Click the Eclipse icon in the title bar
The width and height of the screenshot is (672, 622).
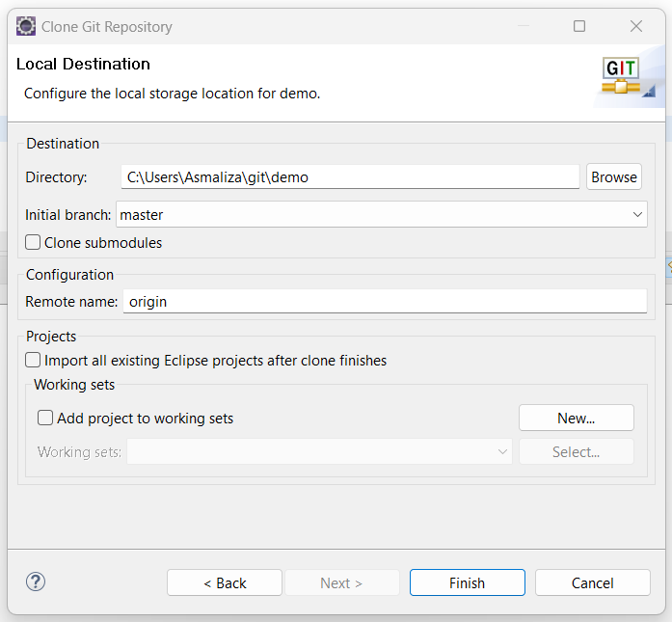point(26,26)
